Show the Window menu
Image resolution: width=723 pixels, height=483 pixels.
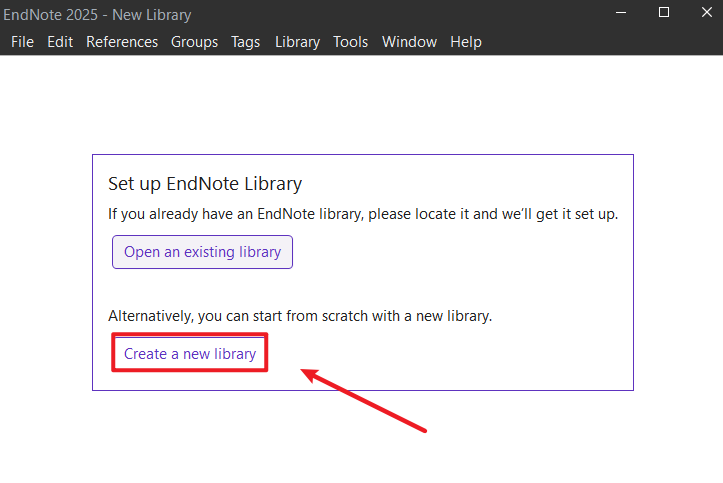tap(409, 42)
